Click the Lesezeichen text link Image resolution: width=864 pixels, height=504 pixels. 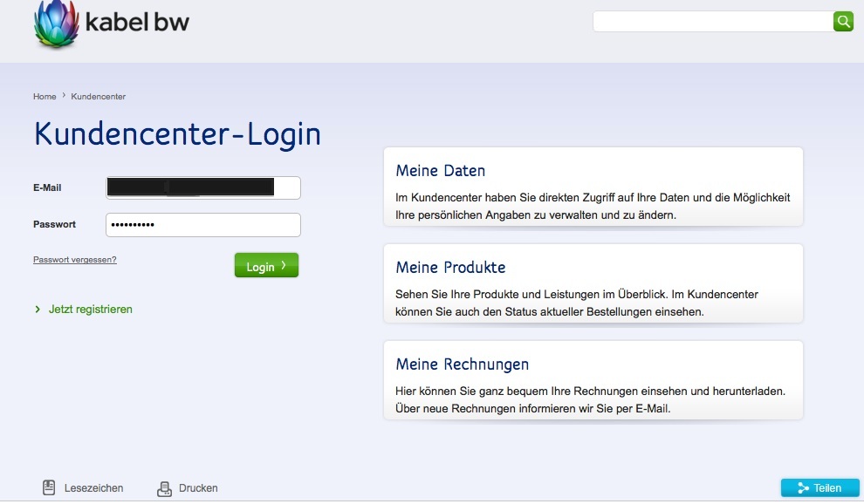coord(93,488)
